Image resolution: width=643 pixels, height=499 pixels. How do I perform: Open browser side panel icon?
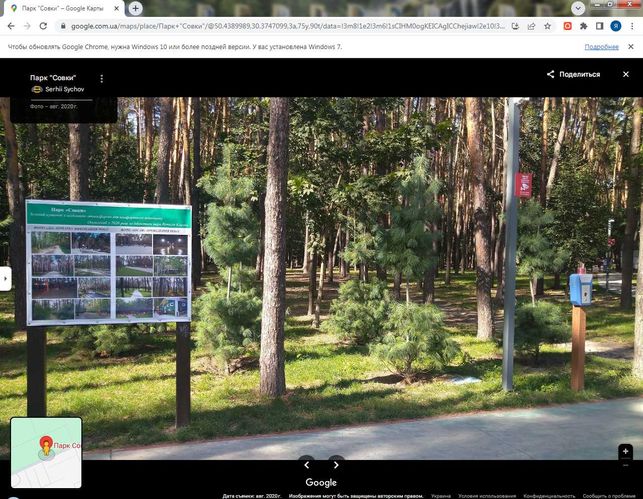point(599,26)
